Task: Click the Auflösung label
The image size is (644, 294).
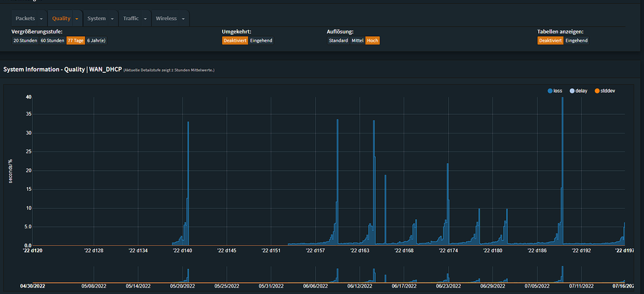Action: coord(340,31)
